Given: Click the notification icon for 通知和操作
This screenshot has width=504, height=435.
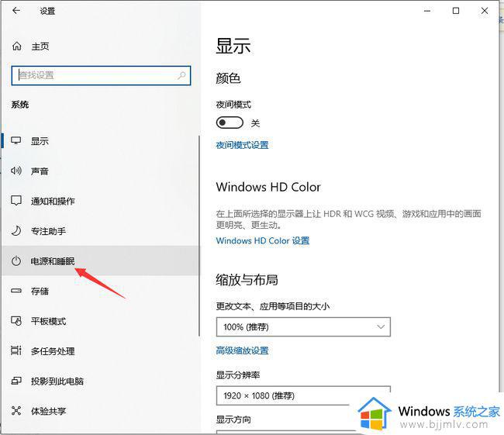Looking at the screenshot, I should [16, 201].
